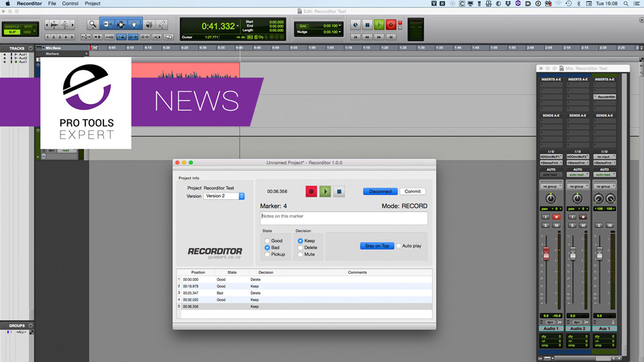Click Pro Tools Return to Zero button
This screenshot has width=644, height=362.
tap(356, 37)
